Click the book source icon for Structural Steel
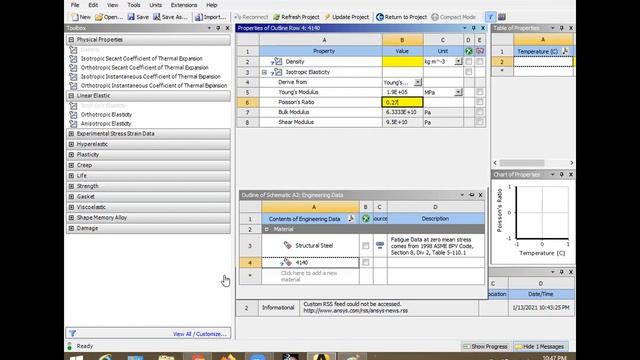Viewport: 640px width, 360px height. coord(380,245)
